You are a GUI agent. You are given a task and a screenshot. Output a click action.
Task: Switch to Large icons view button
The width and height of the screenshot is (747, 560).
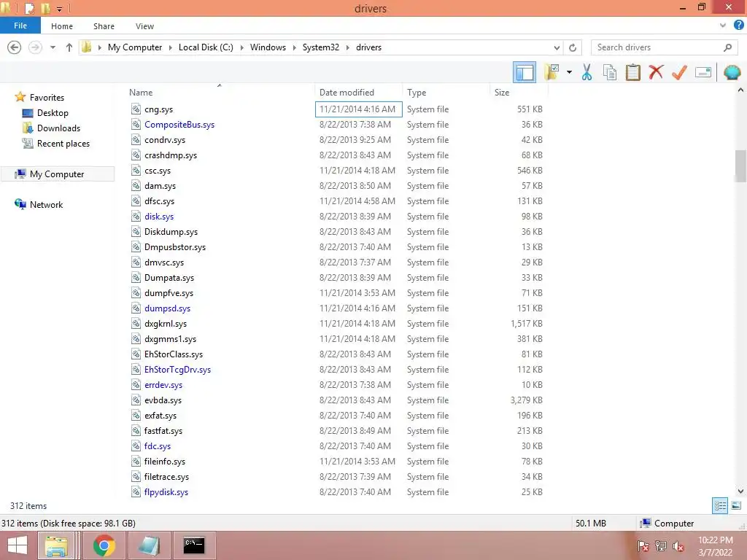(735, 506)
